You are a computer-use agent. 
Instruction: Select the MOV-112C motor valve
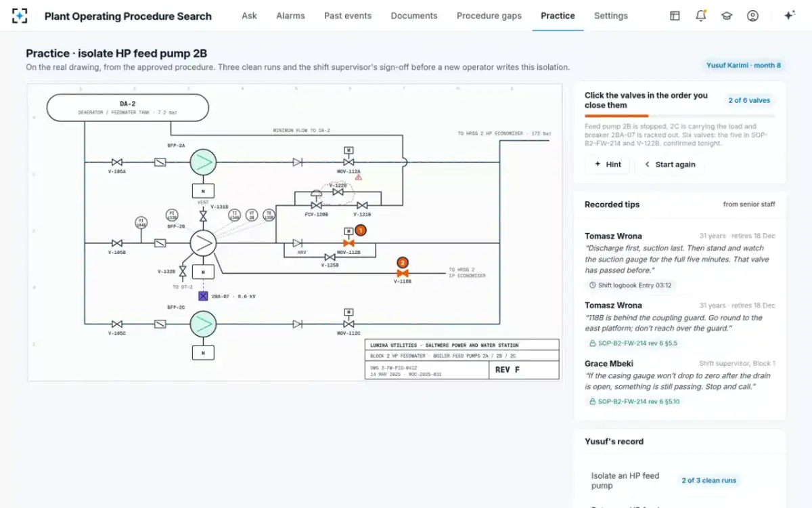point(348,324)
